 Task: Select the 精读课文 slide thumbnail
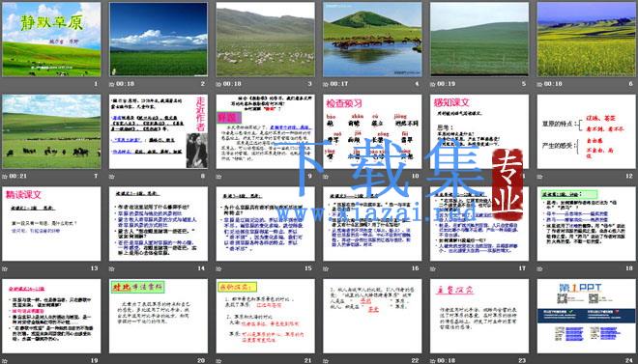(51, 224)
